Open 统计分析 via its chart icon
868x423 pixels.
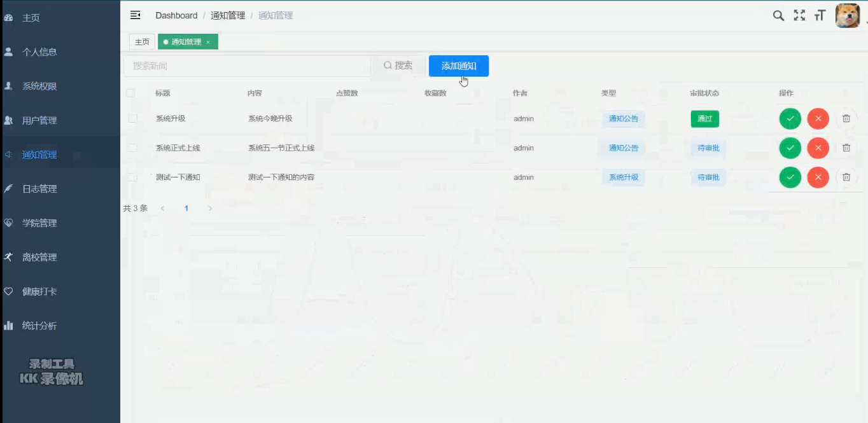tap(8, 325)
